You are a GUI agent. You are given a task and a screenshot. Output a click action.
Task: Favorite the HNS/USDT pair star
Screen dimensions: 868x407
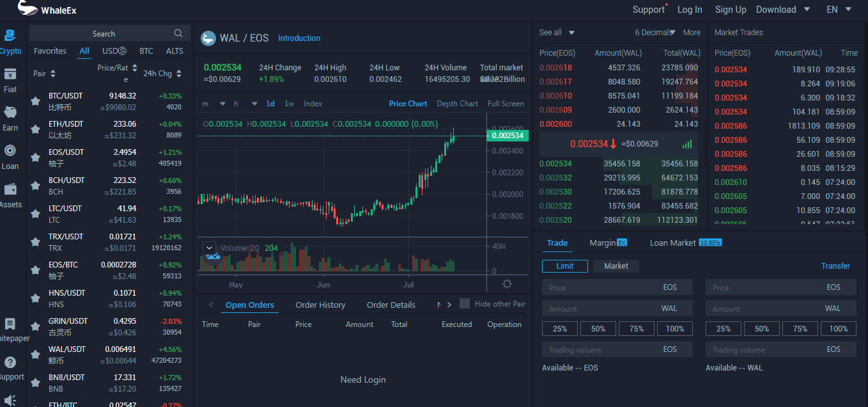pyautogui.click(x=36, y=298)
